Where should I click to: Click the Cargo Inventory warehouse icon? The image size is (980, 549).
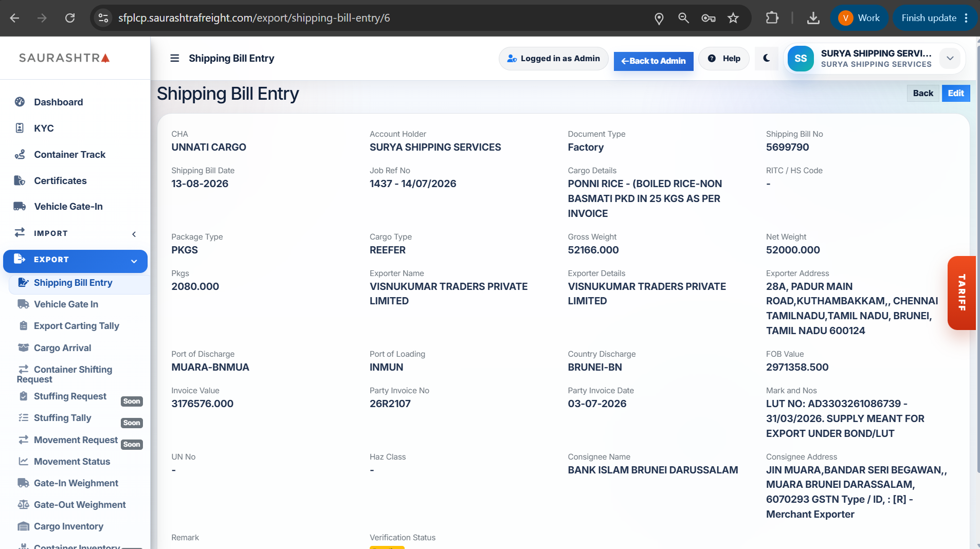tap(23, 526)
